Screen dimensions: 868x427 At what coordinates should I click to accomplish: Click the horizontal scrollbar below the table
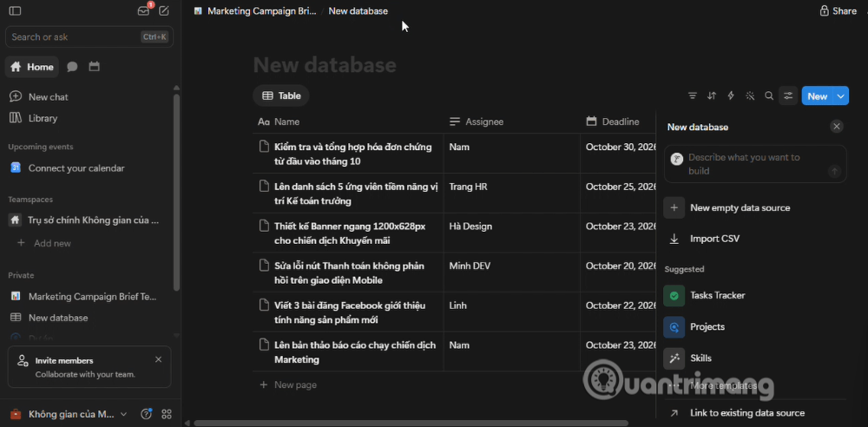(411, 424)
